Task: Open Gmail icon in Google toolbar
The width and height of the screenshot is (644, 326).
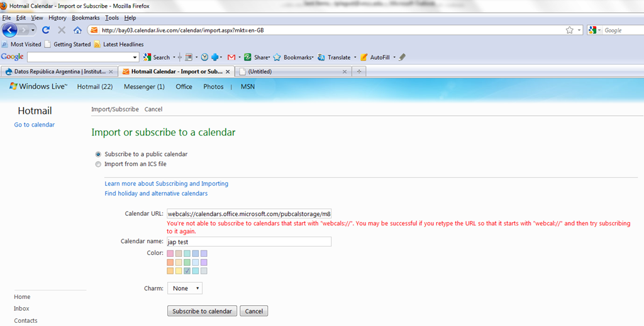Action: (231, 57)
